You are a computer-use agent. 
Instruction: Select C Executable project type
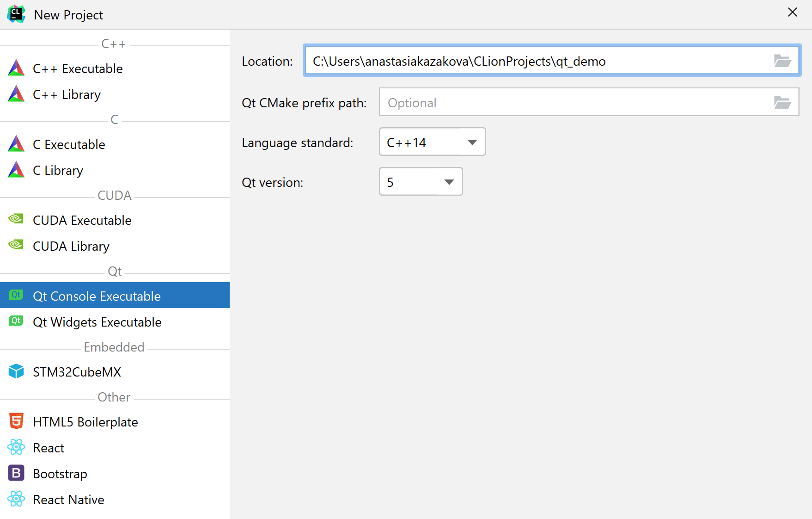(69, 145)
